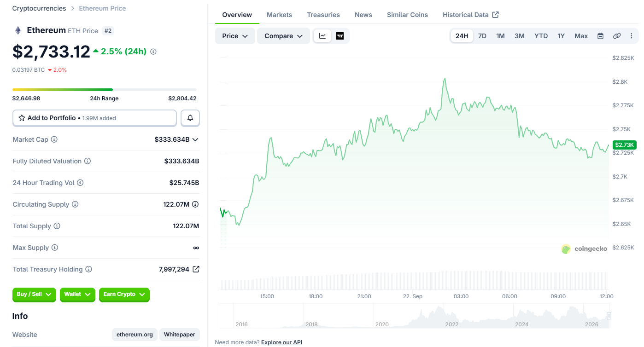Image resolution: width=644 pixels, height=347 pixels.
Task: Switch to the News tab
Action: [x=363, y=15]
